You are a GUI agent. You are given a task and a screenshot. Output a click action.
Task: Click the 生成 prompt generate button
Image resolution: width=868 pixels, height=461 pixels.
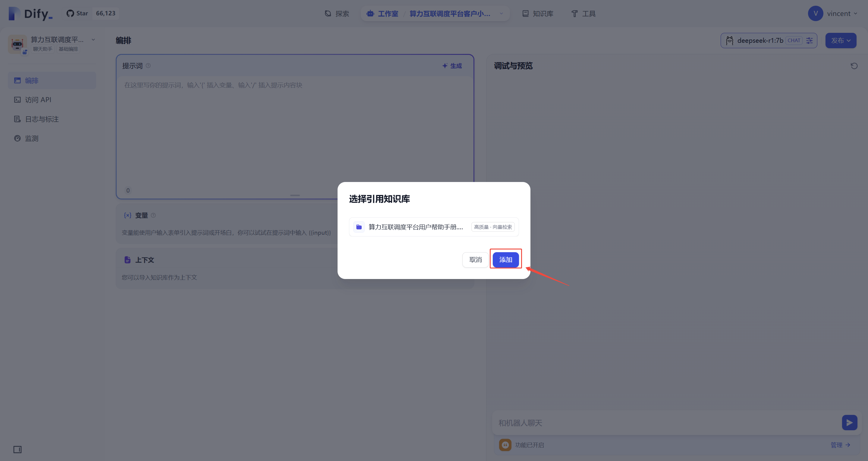[x=452, y=66]
